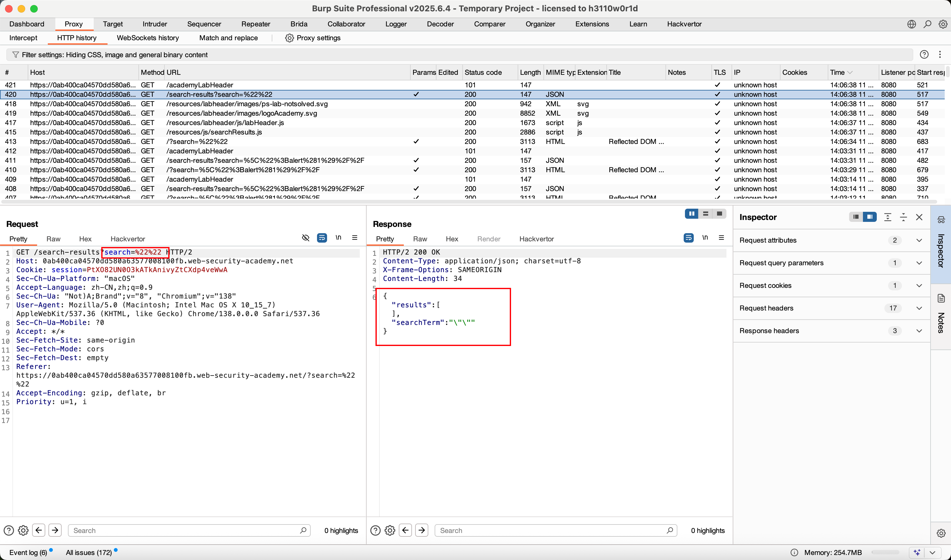Open the Hackvertor top-level tab
The width and height of the screenshot is (951, 560).
click(x=684, y=24)
